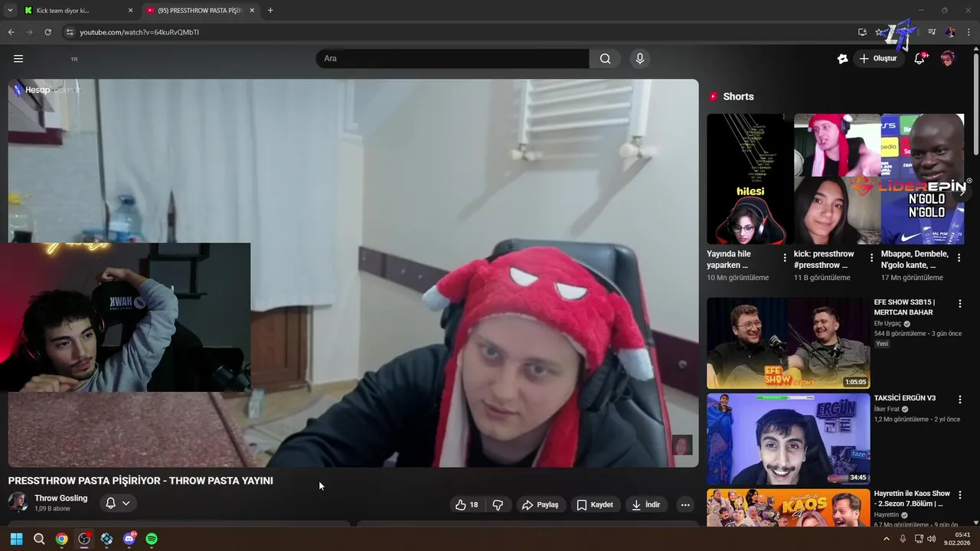Click the main video player area

(x=353, y=273)
